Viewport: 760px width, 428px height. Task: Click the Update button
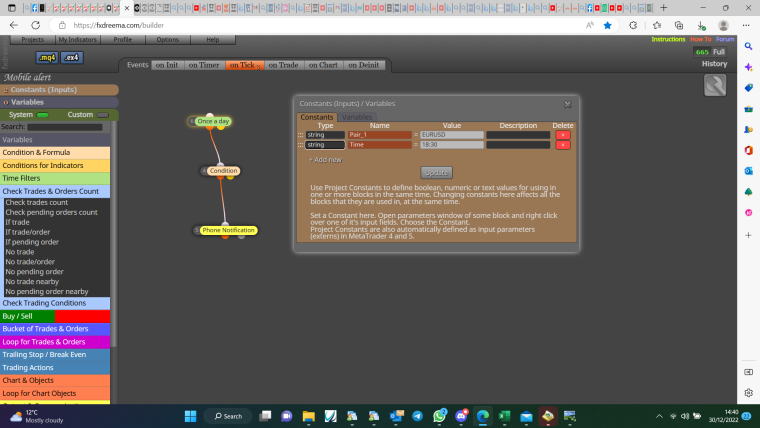tap(437, 173)
